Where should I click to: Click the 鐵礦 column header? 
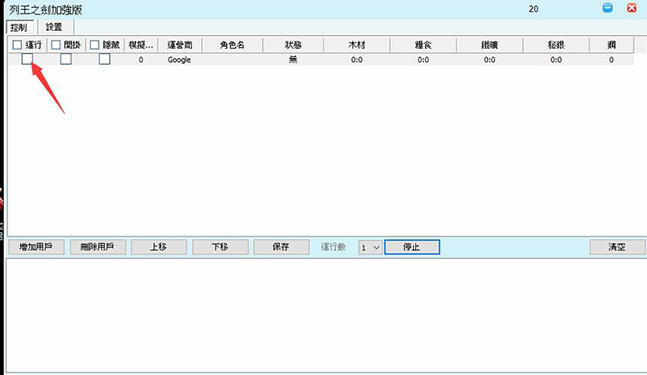coord(490,45)
